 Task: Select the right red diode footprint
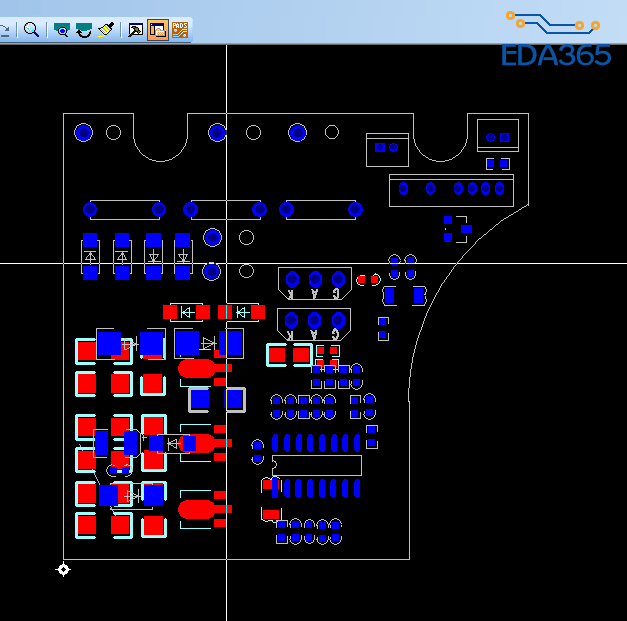241,312
